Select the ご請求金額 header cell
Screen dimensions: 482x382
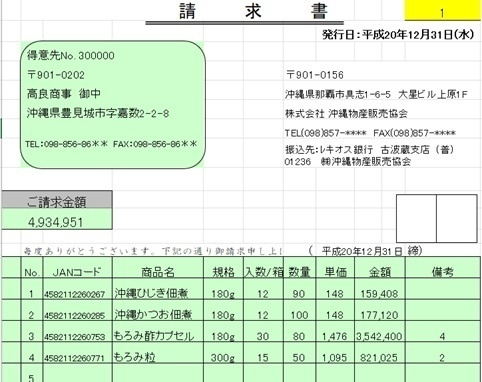57,200
